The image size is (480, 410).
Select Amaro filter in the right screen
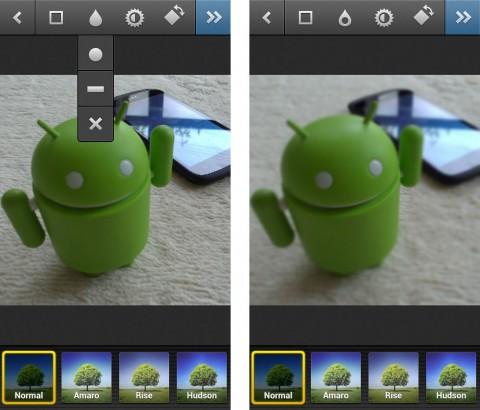coord(336,377)
